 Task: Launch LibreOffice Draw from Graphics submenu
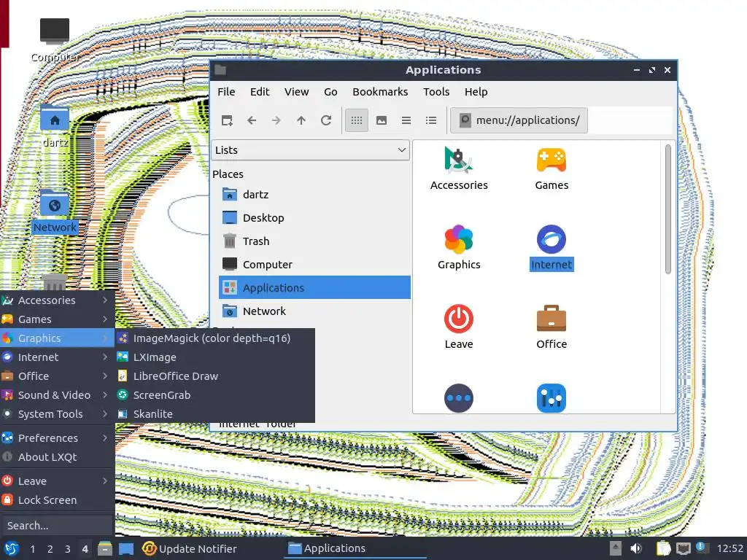(x=215, y=376)
